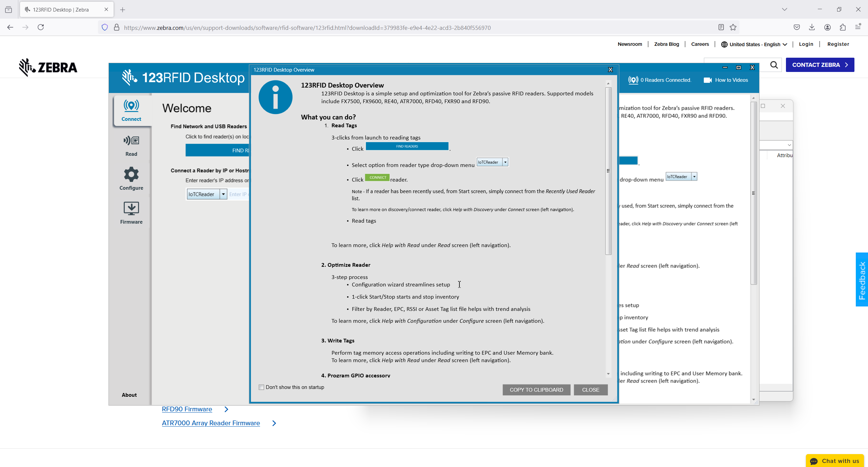Expand the ATR7000 Array Reader Firmware chevron
This screenshot has height=467, width=868.
pos(274,423)
